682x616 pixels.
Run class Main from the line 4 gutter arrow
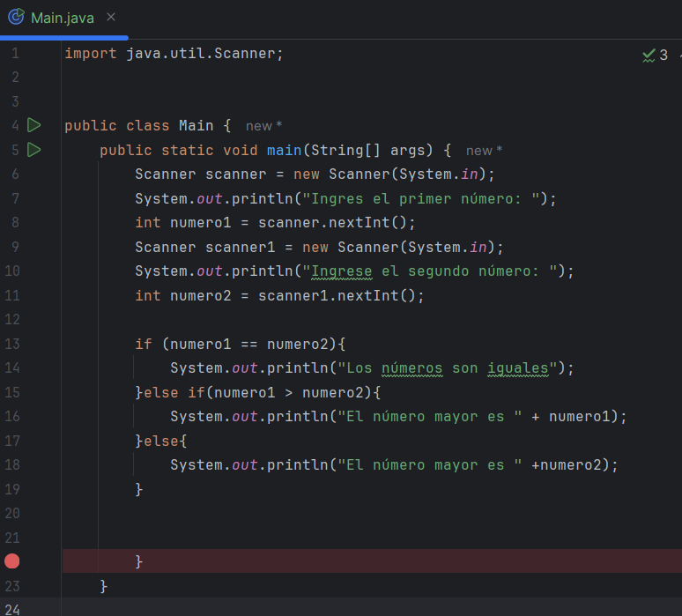pos(34,125)
